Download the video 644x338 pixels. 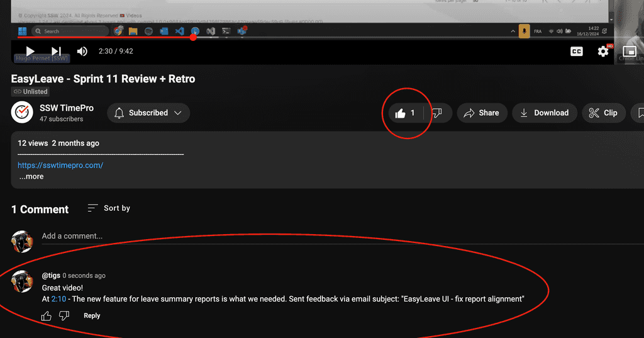tap(544, 113)
